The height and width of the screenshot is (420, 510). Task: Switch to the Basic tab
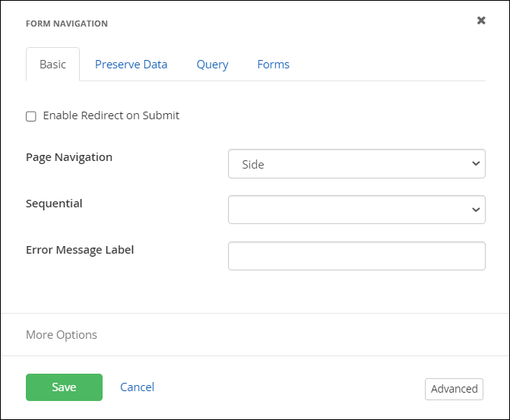point(52,65)
